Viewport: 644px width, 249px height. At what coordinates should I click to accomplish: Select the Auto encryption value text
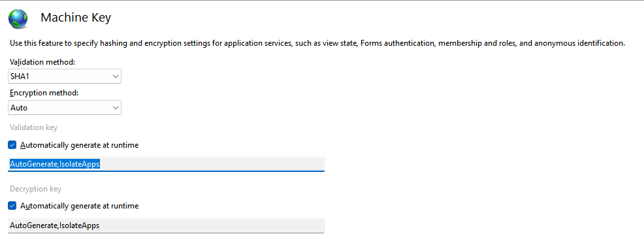pos(19,108)
